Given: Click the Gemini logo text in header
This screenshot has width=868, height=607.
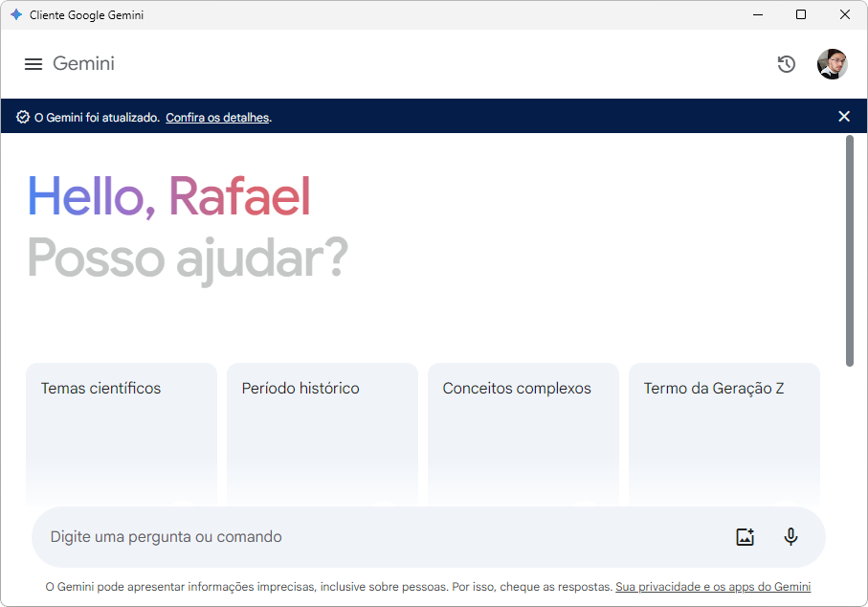Looking at the screenshot, I should tap(83, 64).
